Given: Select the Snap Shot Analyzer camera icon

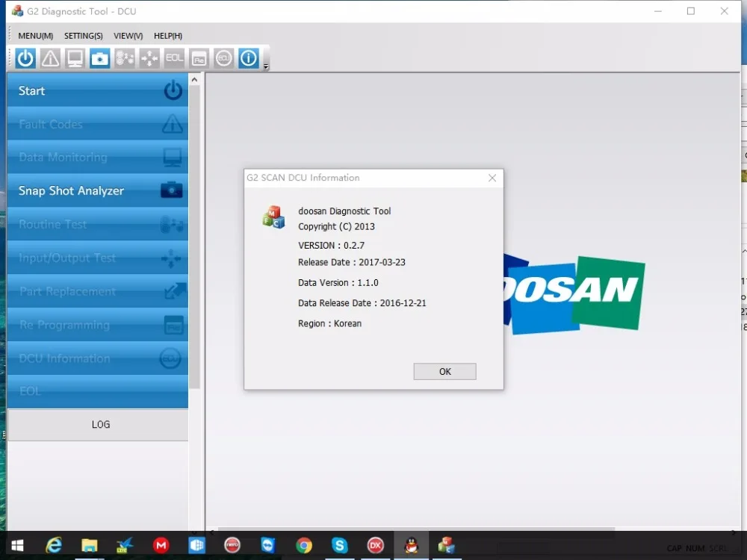Looking at the screenshot, I should point(99,57).
